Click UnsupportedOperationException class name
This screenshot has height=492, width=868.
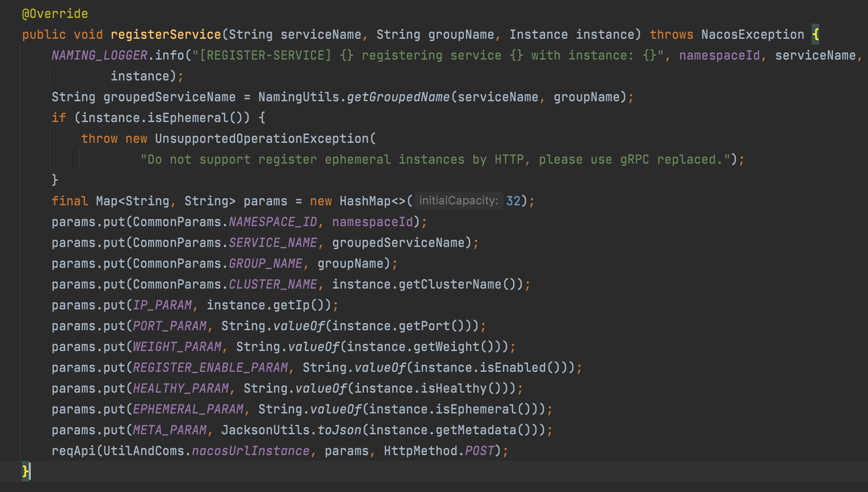click(262, 139)
